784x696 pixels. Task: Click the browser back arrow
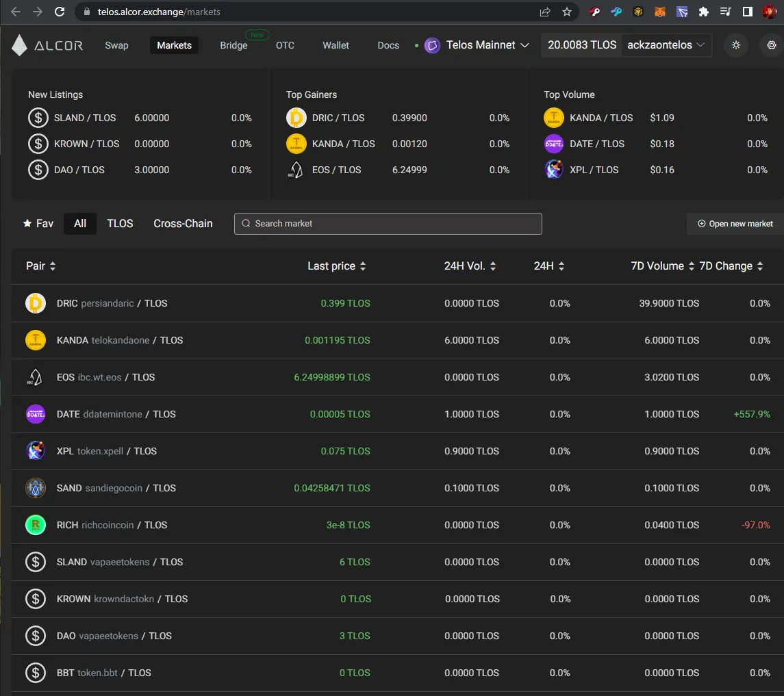coord(16,12)
